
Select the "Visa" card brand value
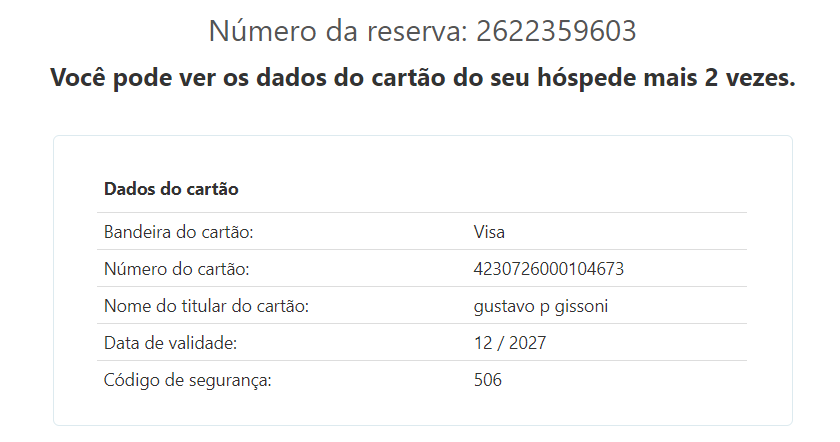coord(489,232)
